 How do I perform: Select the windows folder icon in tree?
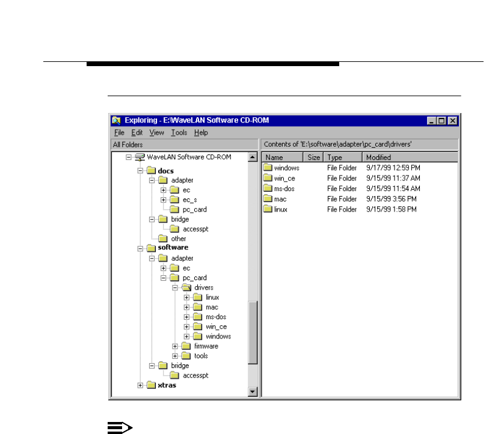(x=198, y=337)
